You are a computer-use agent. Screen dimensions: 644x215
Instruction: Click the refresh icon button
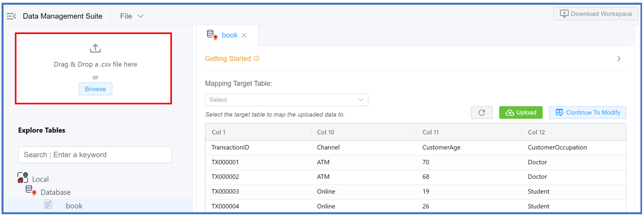click(x=482, y=113)
